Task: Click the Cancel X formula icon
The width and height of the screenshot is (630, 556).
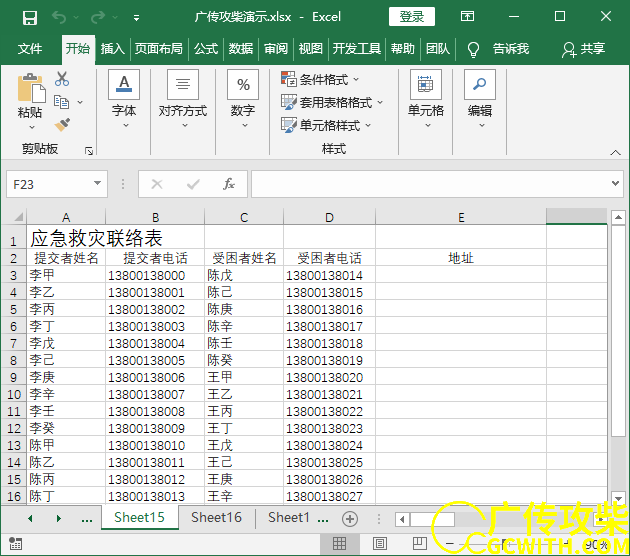Action: coord(157,184)
